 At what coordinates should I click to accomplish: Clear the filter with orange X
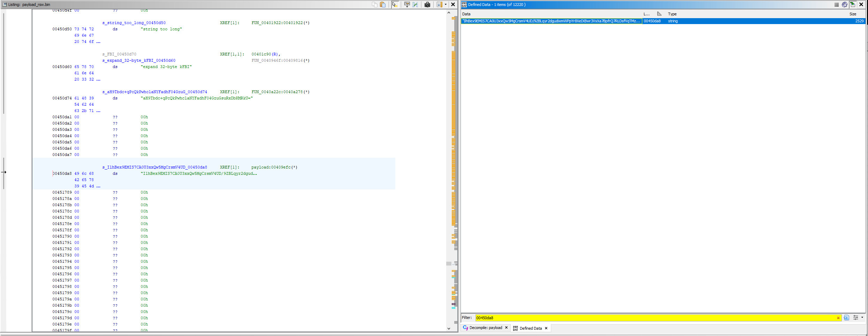click(838, 318)
